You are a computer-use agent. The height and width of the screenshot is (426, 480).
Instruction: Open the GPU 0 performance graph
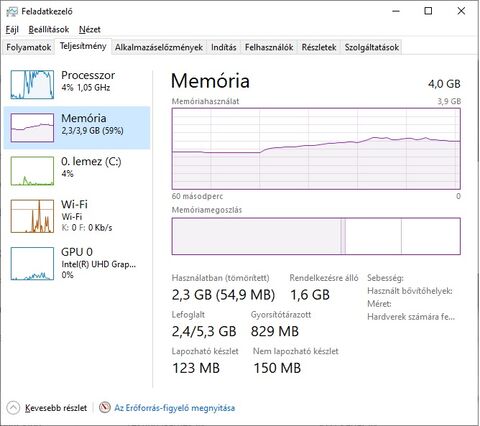32,263
